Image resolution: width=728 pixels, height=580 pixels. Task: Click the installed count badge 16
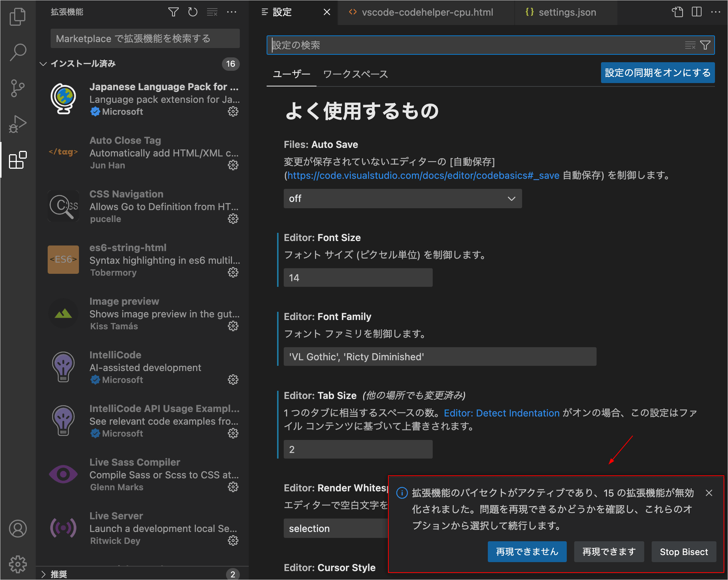(x=231, y=64)
